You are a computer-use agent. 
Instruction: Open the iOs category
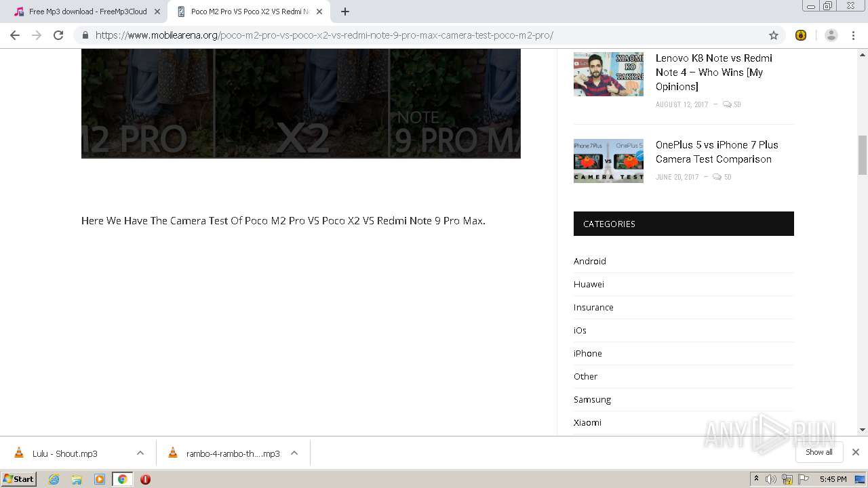tap(580, 330)
